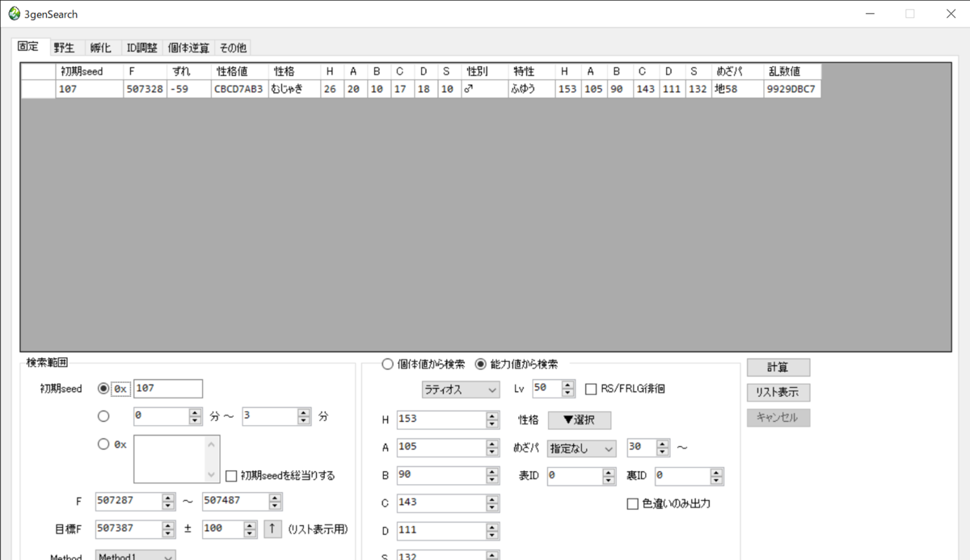This screenshot has height=560, width=970.
Task: Click the 表ID stepper field
Action: coord(581,476)
